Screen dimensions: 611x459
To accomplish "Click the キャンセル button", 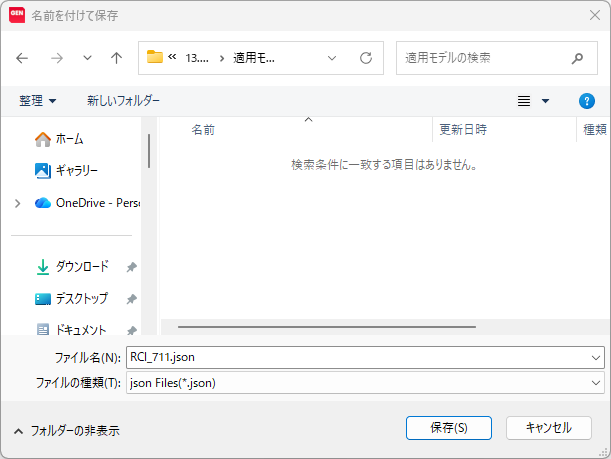I will pos(549,428).
